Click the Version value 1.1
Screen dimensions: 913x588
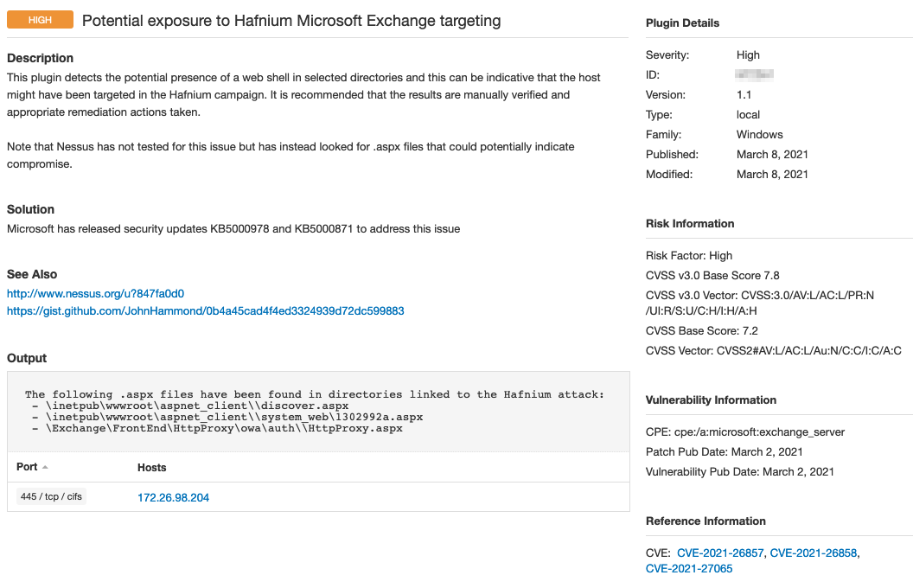(x=744, y=95)
